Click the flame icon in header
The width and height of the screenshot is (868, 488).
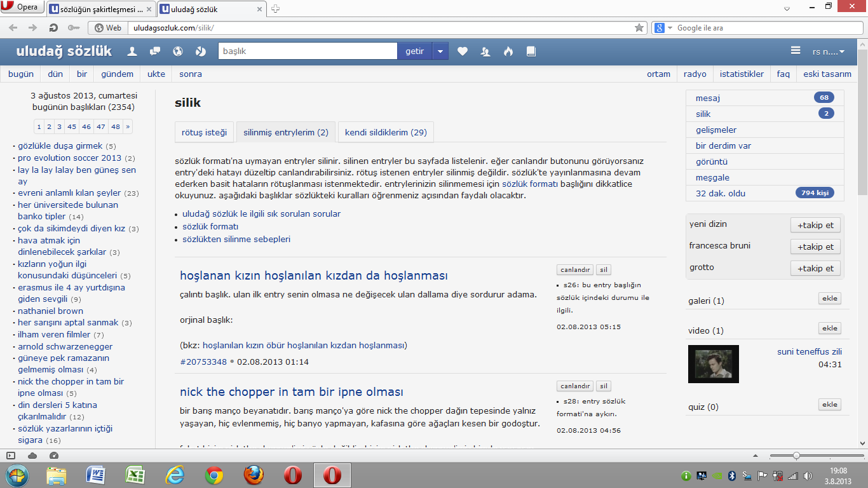pos(508,51)
